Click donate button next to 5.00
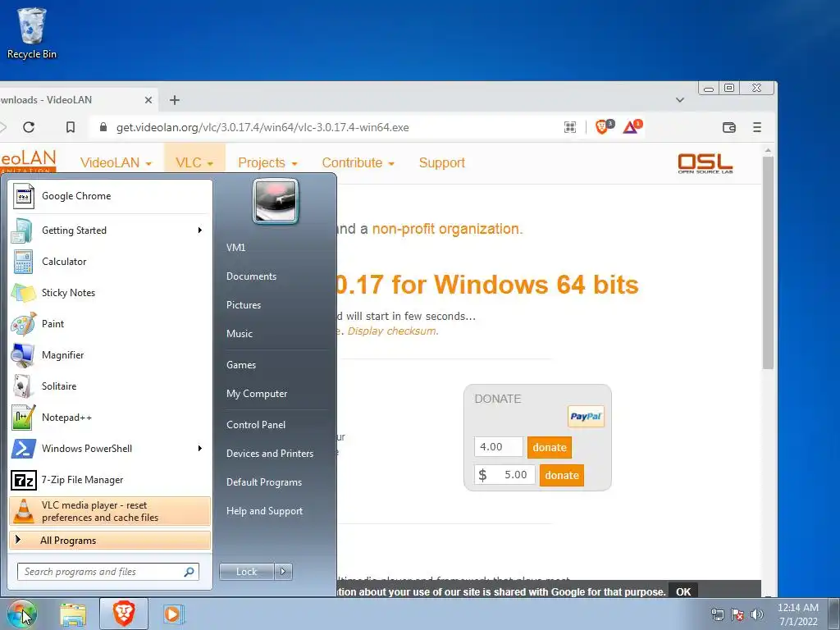The height and width of the screenshot is (630, 840). 561,475
